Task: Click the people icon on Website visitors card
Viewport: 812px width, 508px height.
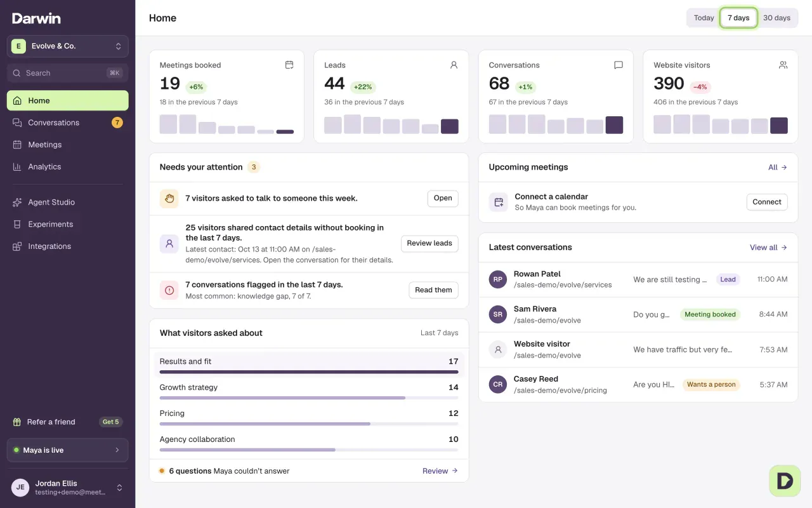Action: (x=783, y=65)
